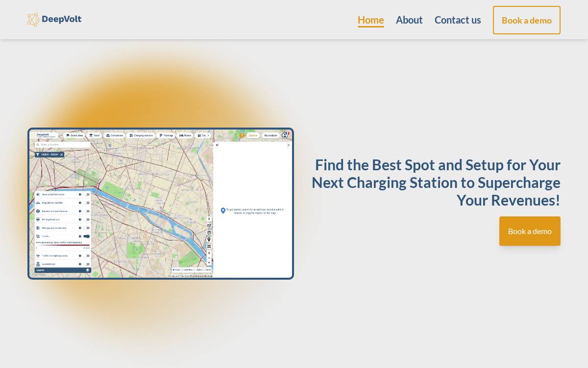Open the map app screenshot image
The image size is (588, 368).
pos(161,204)
